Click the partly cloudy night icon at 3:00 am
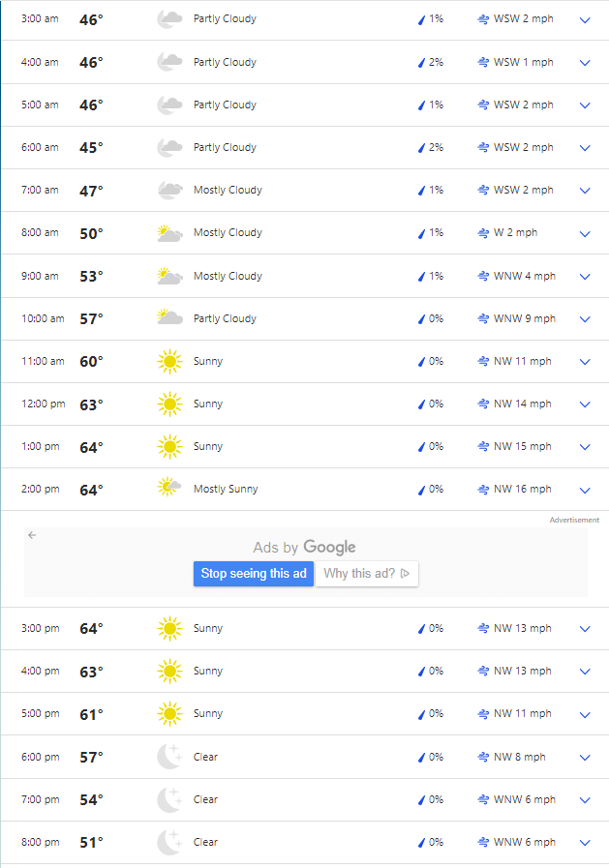The image size is (609, 868). (x=169, y=18)
